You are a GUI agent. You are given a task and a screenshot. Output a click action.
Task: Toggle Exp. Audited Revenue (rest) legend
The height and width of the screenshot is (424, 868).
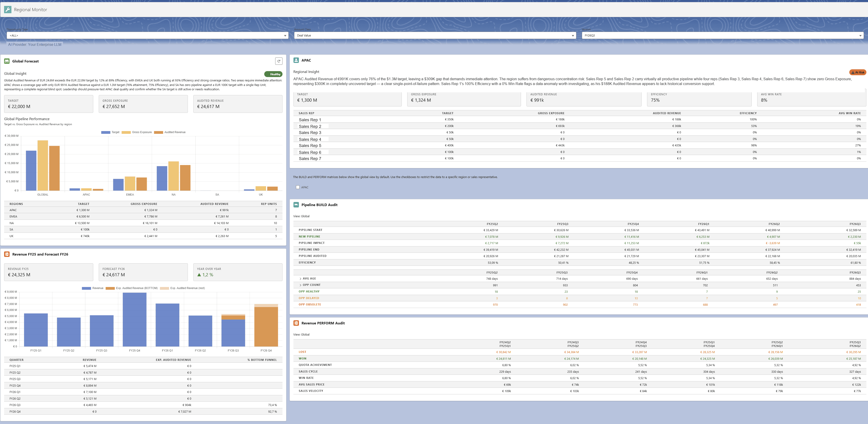point(164,288)
